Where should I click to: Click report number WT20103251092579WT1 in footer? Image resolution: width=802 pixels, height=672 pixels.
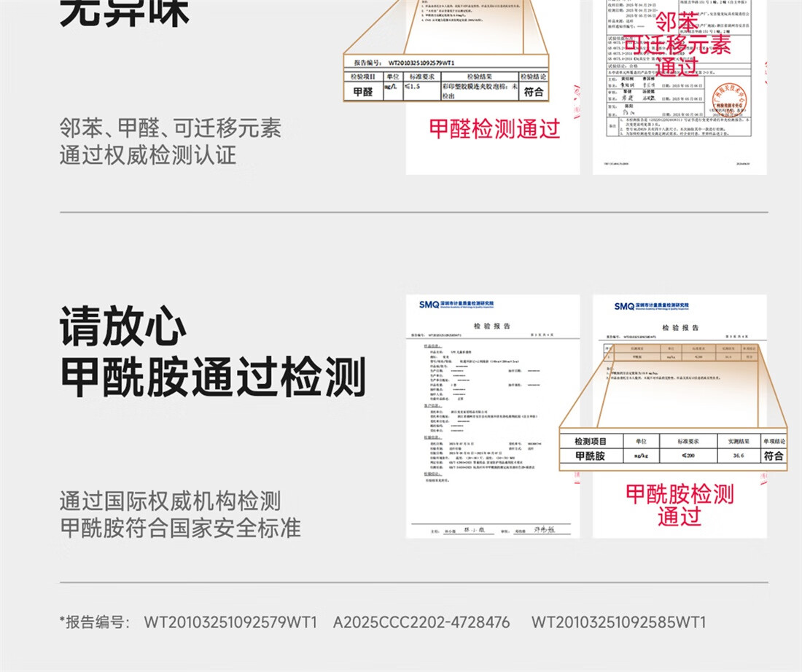(230, 622)
